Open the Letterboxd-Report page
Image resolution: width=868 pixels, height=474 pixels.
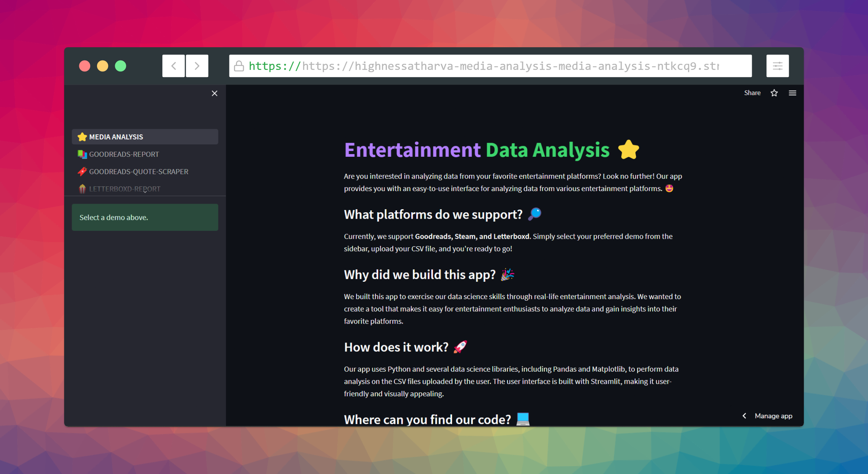(125, 188)
